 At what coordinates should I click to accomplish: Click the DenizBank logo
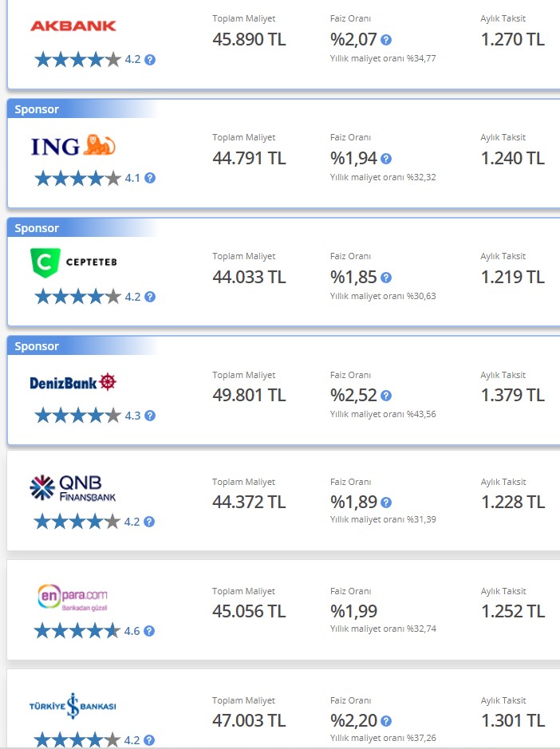click(x=73, y=382)
